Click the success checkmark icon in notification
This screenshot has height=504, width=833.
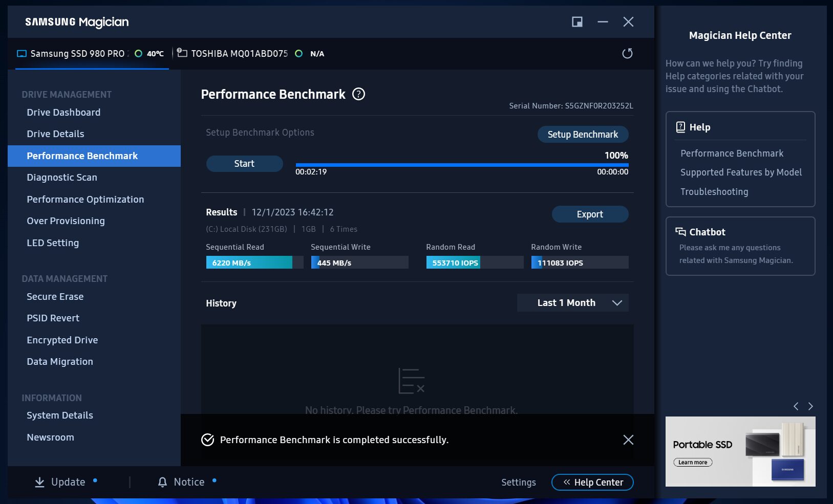pos(207,440)
